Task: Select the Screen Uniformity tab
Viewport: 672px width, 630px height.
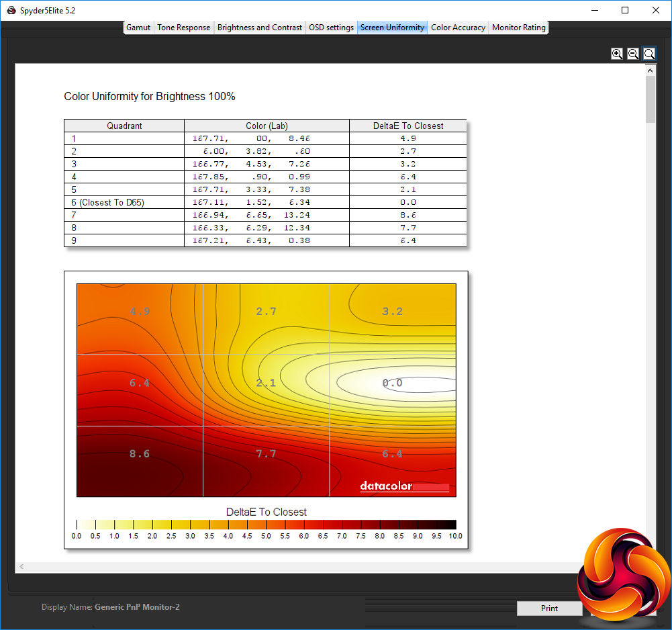Action: pyautogui.click(x=392, y=28)
